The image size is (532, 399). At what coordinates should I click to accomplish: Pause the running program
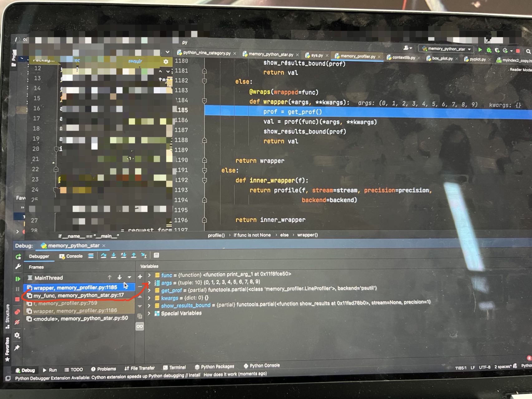pyautogui.click(x=17, y=289)
